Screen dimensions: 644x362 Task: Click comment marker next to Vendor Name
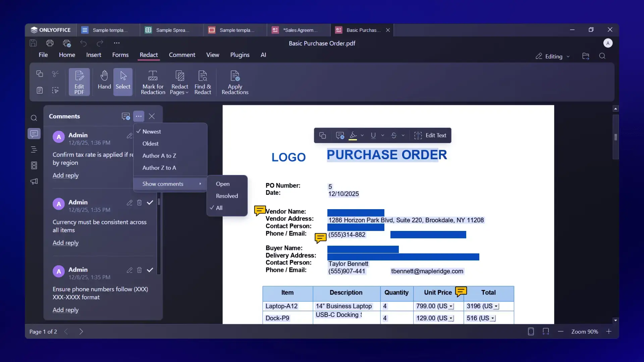pos(260,210)
